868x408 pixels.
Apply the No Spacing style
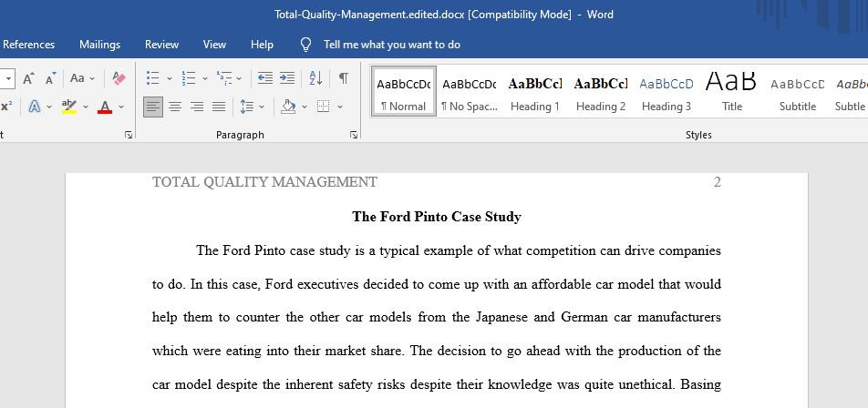470,92
